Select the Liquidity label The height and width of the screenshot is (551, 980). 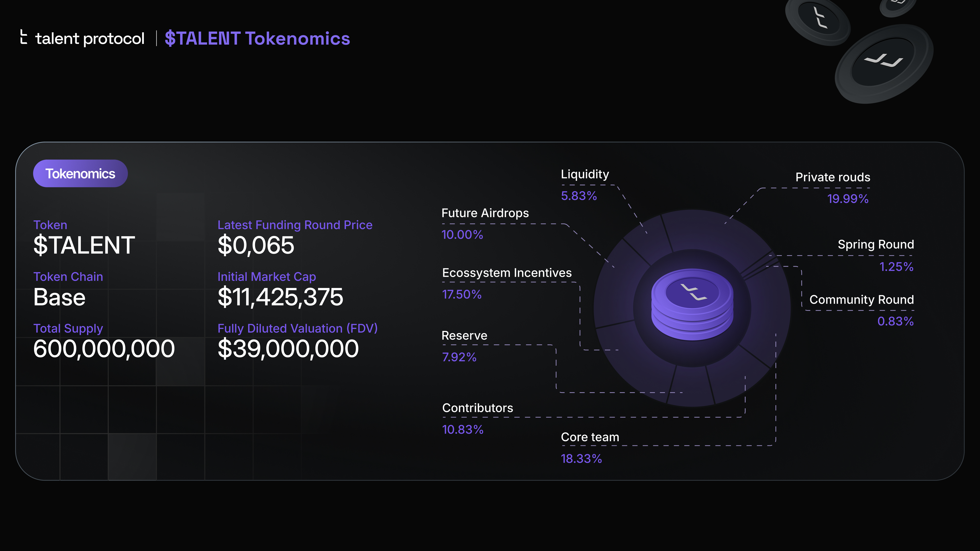[585, 174]
